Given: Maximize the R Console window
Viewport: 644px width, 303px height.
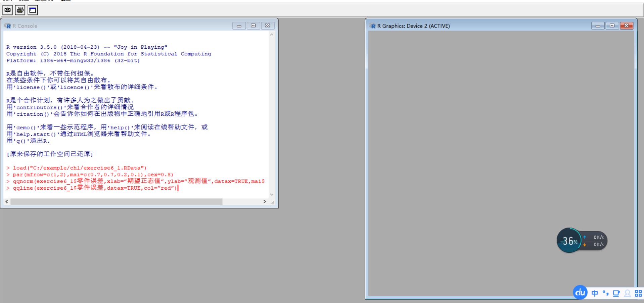Looking at the screenshot, I should pyautogui.click(x=253, y=26).
